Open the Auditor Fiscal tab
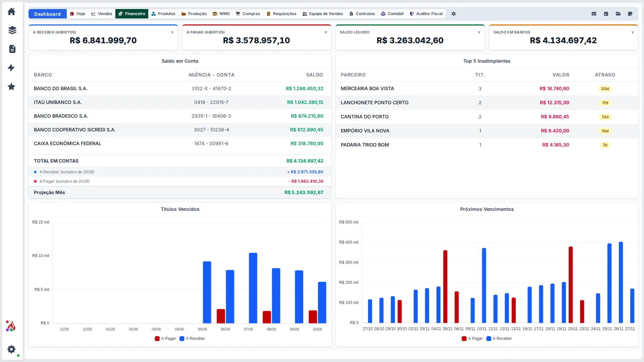The width and height of the screenshot is (644, 362). click(x=426, y=14)
